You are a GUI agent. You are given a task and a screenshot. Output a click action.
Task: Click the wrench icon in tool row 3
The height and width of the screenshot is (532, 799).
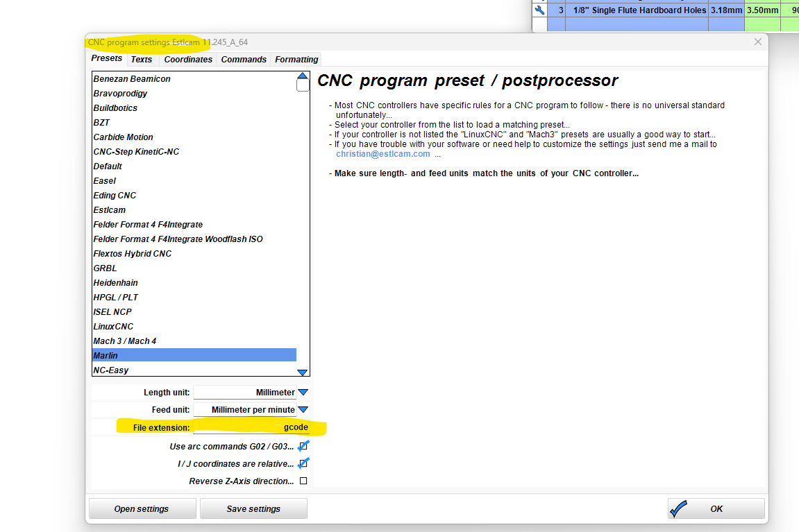click(539, 10)
